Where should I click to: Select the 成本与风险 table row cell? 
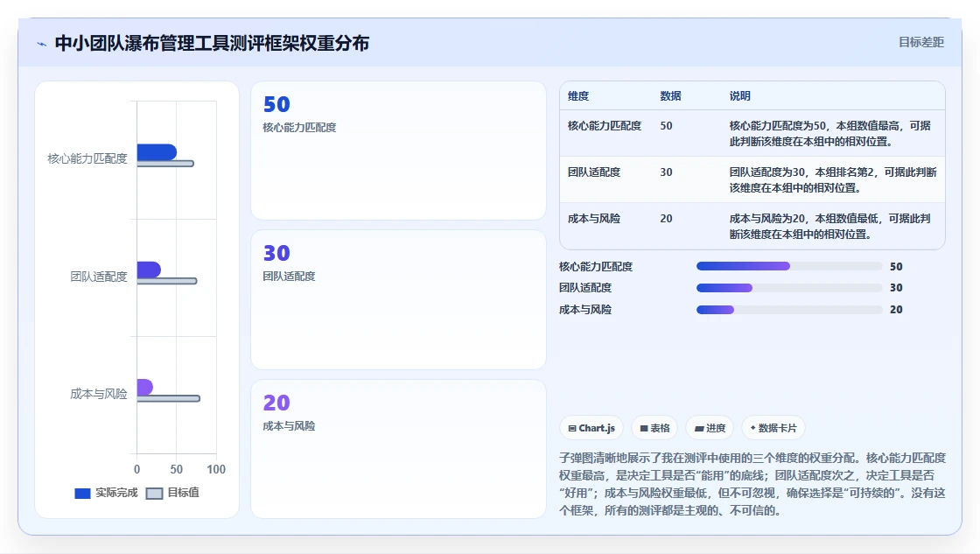[594, 219]
